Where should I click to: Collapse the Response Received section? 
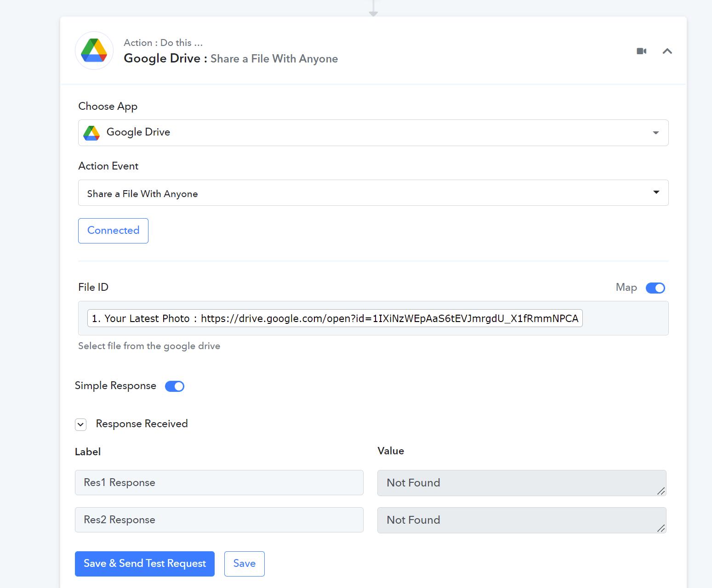point(81,424)
